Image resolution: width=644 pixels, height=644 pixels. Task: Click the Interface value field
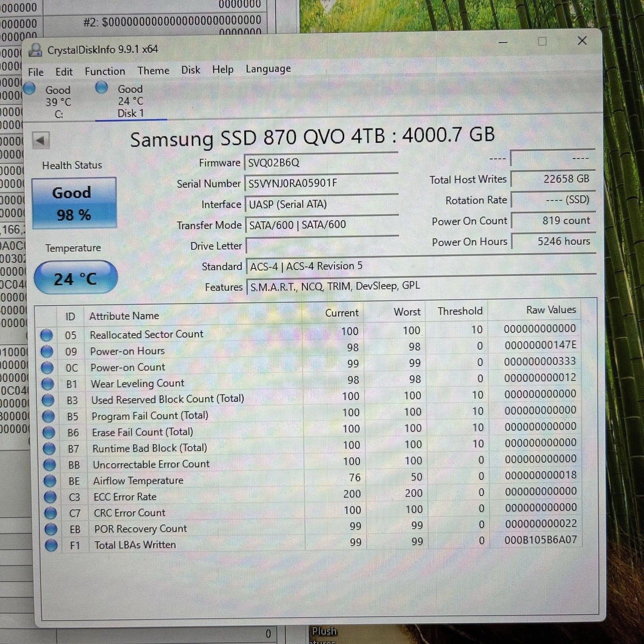(x=322, y=204)
